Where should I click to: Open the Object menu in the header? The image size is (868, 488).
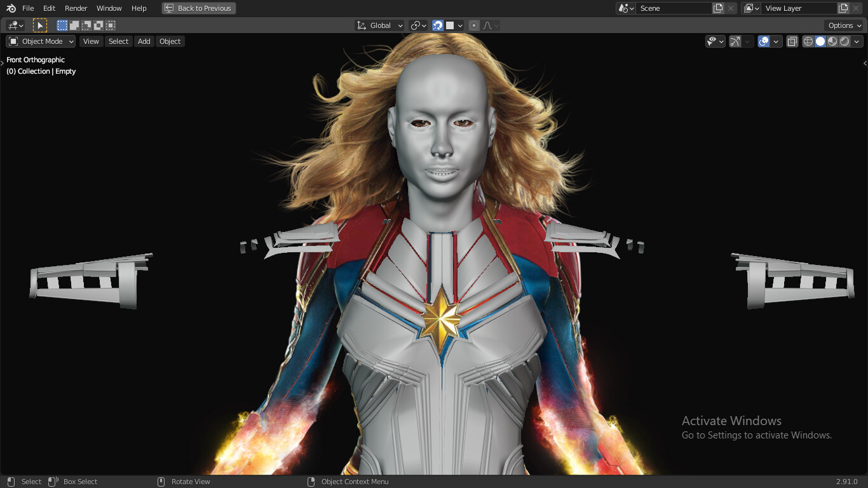[x=170, y=41]
